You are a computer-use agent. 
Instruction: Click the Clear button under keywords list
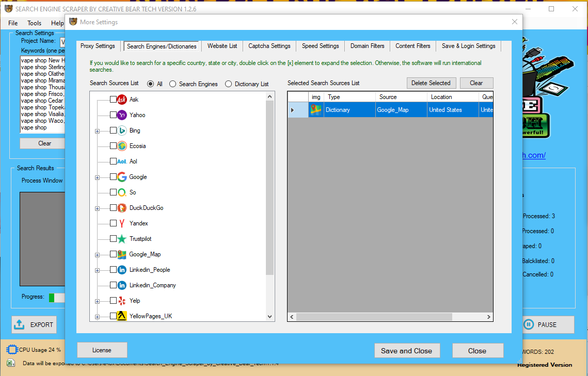(43, 143)
